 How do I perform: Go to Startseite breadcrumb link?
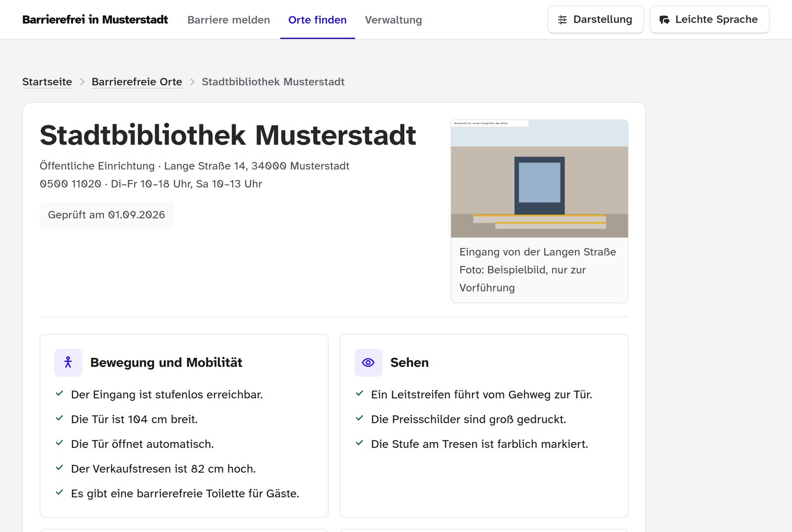(x=47, y=82)
